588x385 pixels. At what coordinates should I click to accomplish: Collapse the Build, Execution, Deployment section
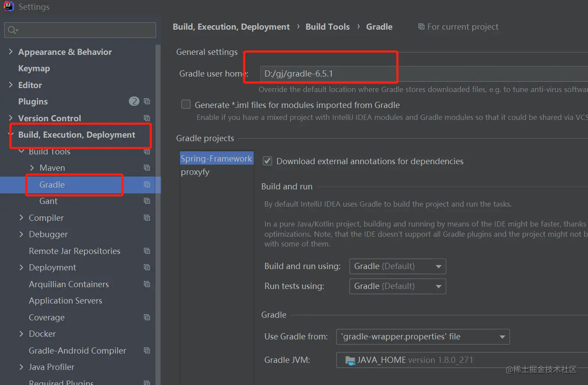11,135
